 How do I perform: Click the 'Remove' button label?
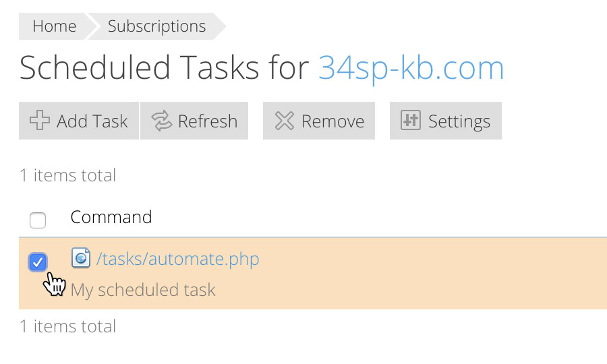point(333,121)
